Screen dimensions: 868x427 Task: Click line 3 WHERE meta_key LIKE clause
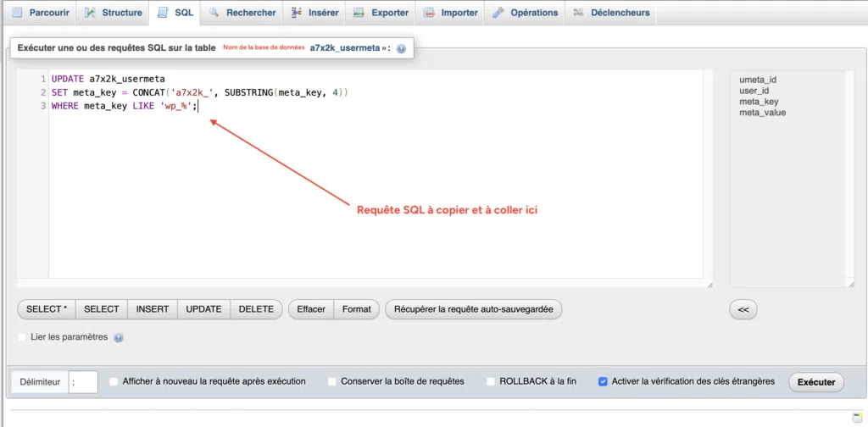[124, 106]
